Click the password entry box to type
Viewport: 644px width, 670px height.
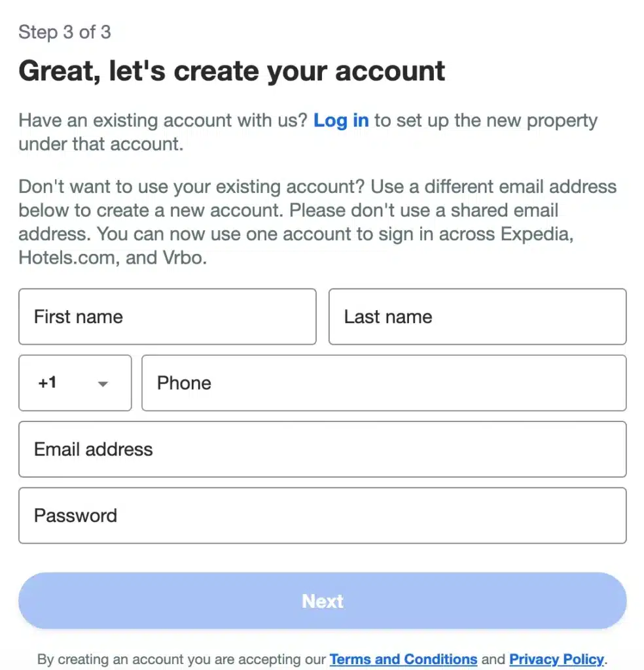322,516
